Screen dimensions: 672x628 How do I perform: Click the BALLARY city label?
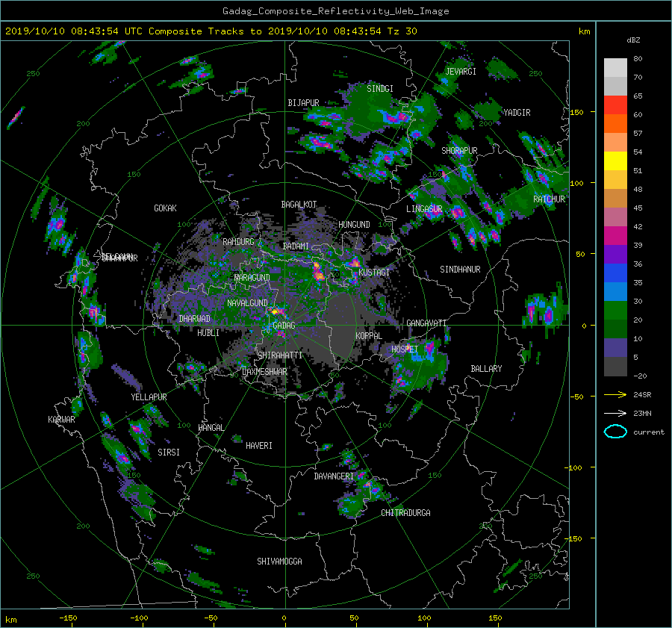[486, 369]
